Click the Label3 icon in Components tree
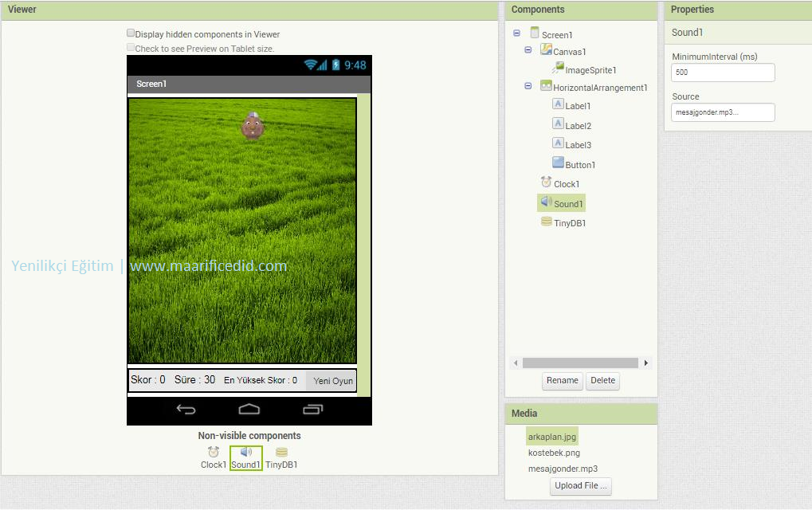Screen dimensions: 812x510 (x=558, y=143)
